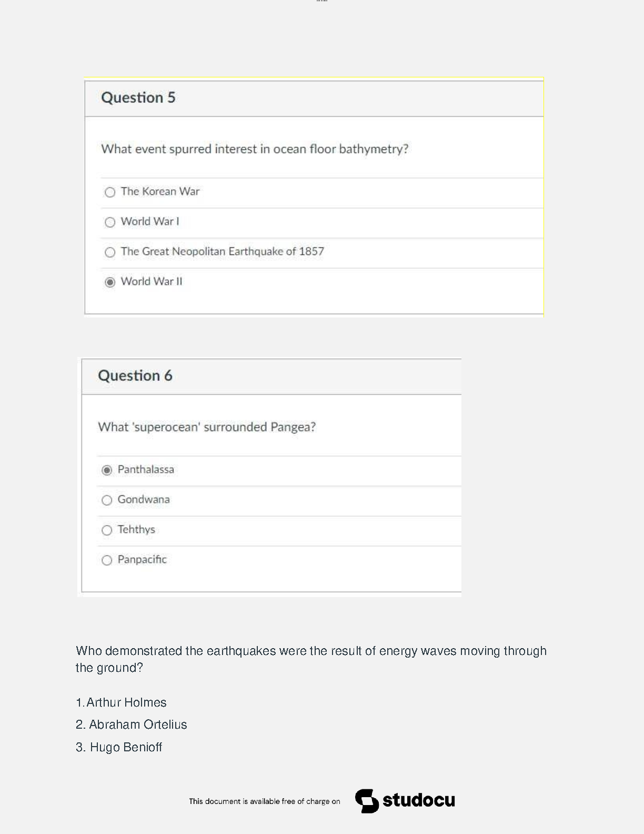The image size is (644, 834).
Task: Click the World War II radio button
Action: pyautogui.click(x=110, y=282)
